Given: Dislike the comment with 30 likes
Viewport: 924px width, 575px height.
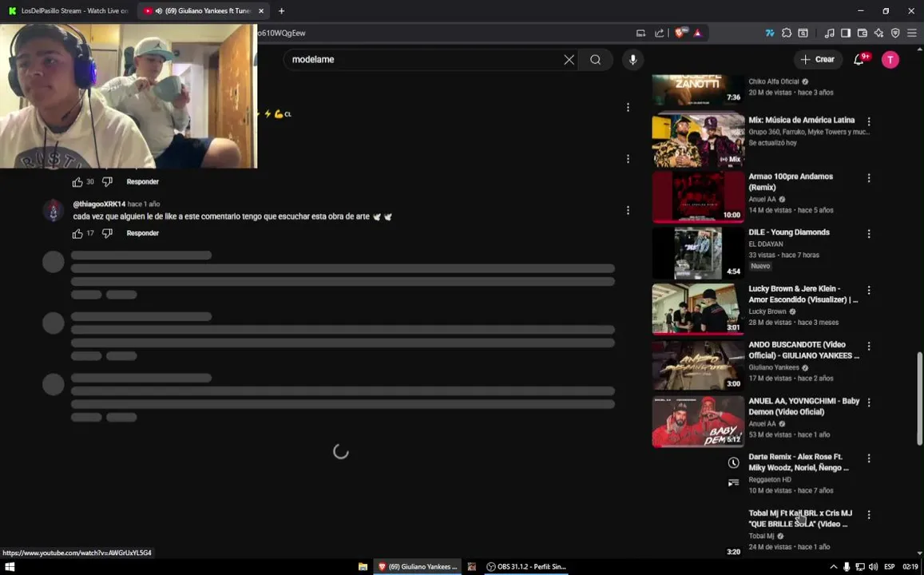Looking at the screenshot, I should (x=107, y=182).
